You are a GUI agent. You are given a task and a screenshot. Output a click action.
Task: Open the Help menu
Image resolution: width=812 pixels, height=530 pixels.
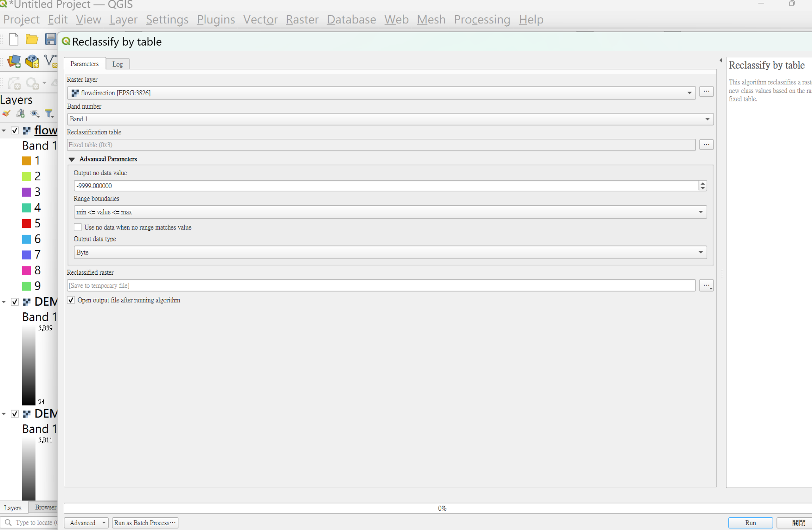tap(531, 19)
